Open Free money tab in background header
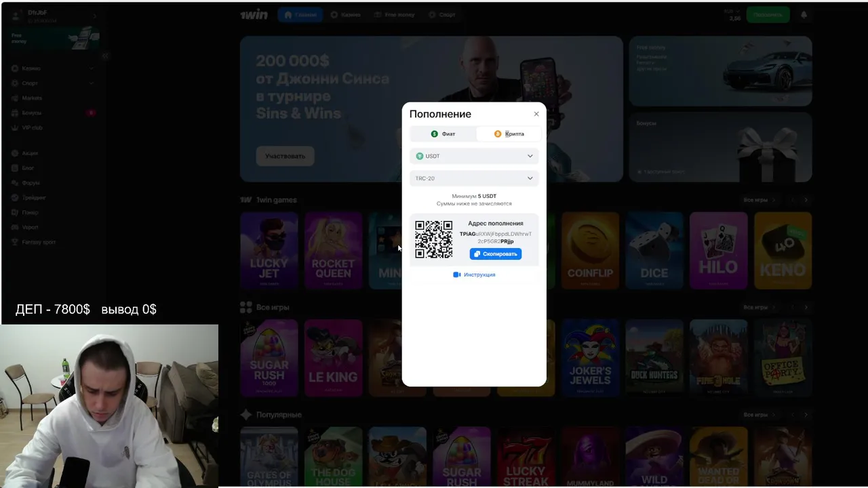868x488 pixels. (396, 14)
